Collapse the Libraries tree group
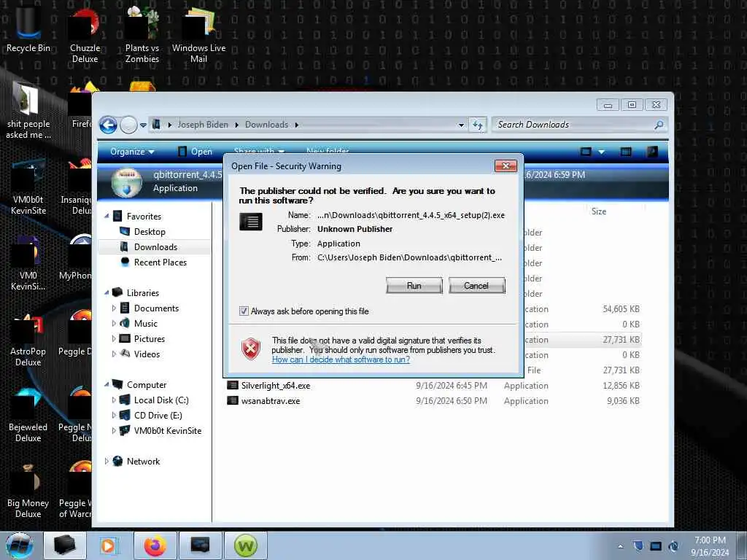747x560 pixels. pos(107,293)
